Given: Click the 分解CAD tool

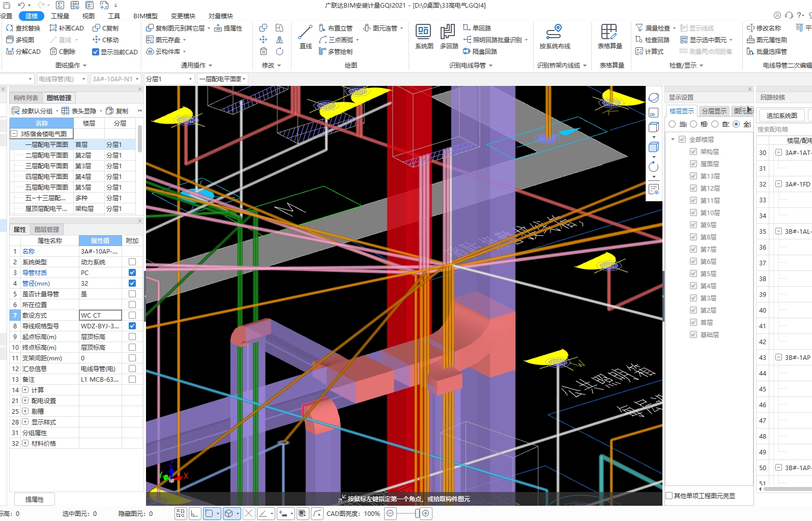Looking at the screenshot, I should click(23, 51).
